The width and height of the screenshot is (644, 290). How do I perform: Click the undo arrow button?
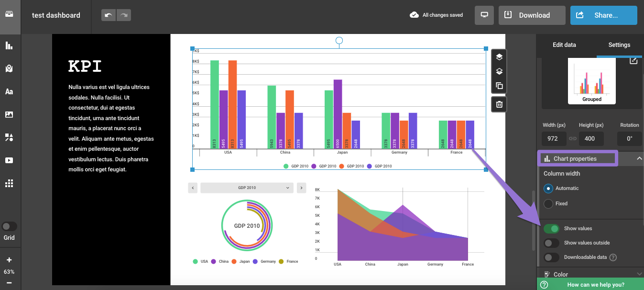point(109,15)
